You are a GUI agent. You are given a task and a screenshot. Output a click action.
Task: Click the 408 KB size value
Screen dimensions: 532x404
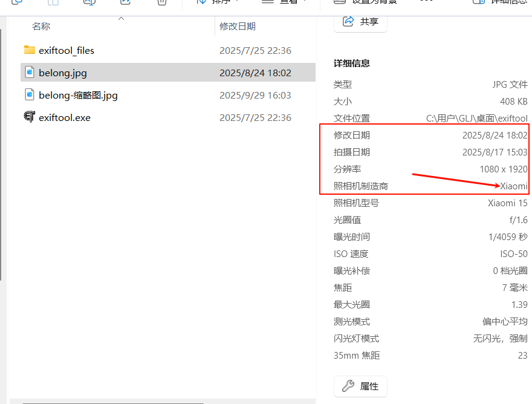[x=514, y=102]
